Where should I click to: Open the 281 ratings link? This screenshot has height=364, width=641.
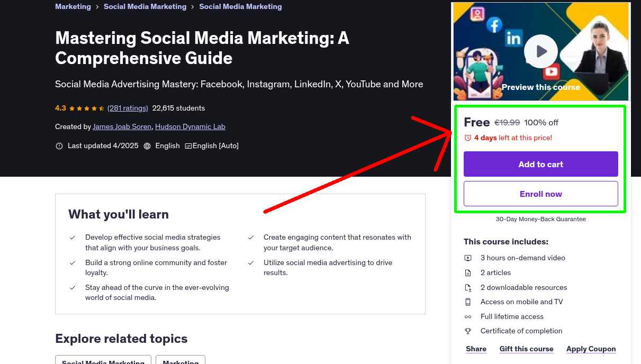128,108
